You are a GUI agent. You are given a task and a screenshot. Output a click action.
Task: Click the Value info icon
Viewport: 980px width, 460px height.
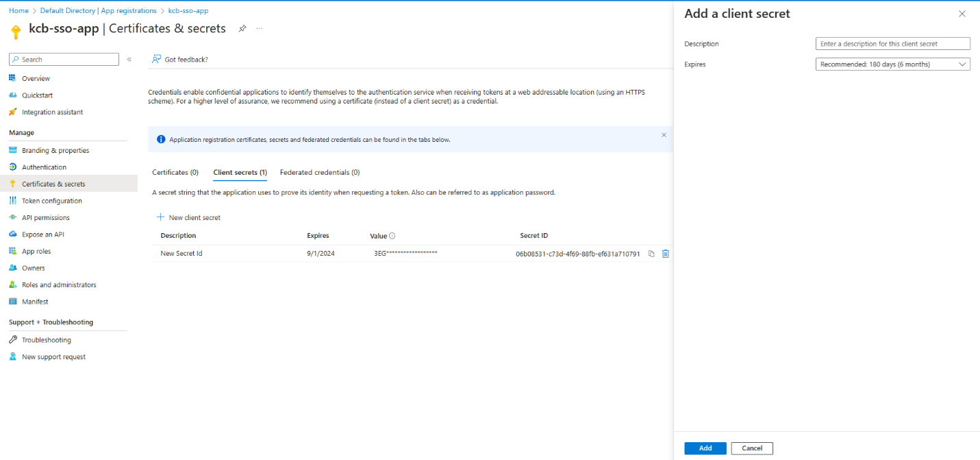[392, 236]
